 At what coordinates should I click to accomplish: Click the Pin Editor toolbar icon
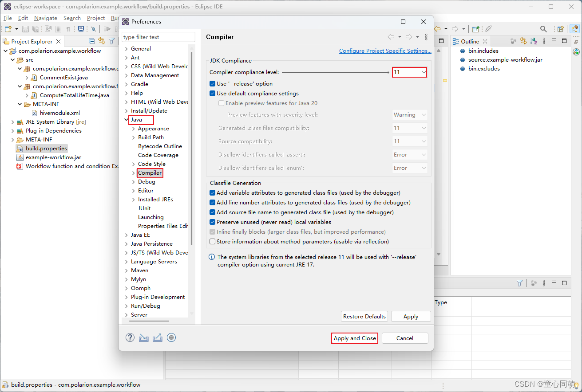click(475, 29)
